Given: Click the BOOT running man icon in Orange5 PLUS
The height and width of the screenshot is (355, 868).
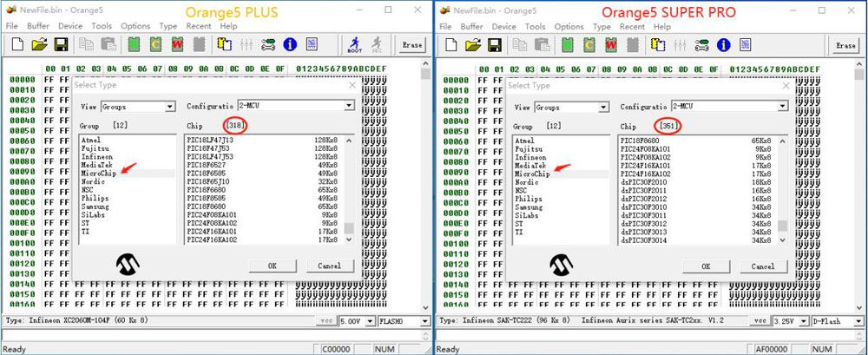Looking at the screenshot, I should point(355,44).
